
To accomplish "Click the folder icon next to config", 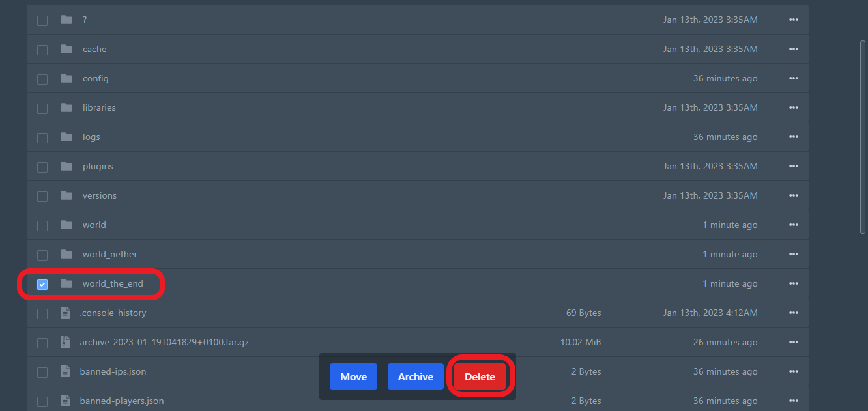I will [66, 78].
